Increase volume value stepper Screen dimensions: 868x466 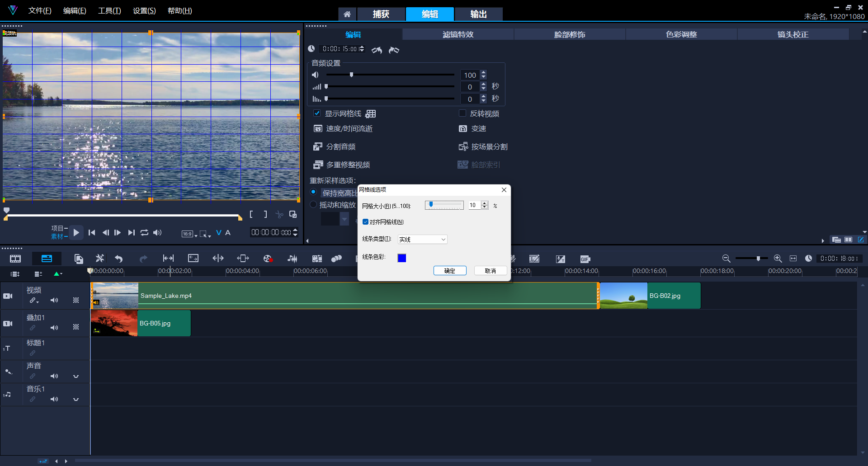point(483,72)
